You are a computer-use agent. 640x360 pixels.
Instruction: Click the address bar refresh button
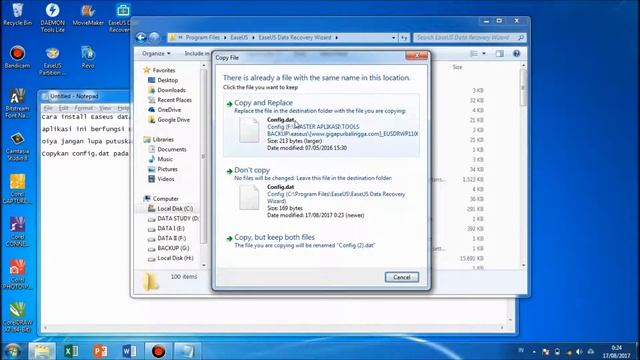[x=404, y=38]
